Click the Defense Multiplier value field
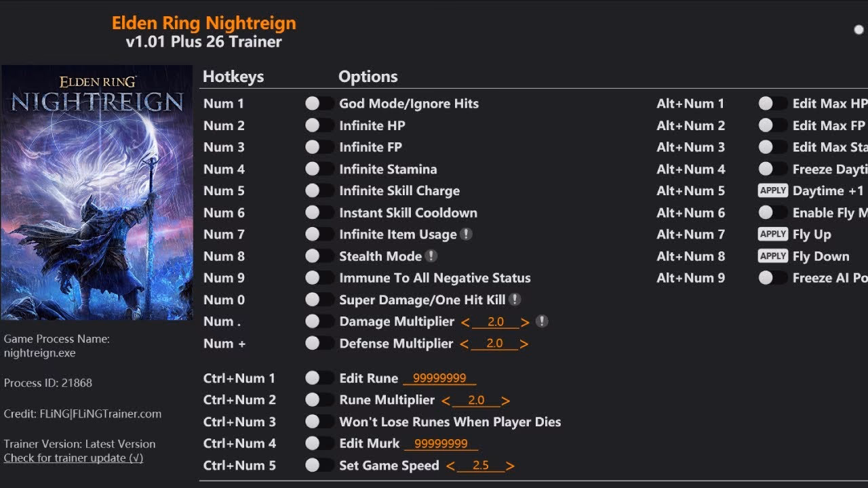The height and width of the screenshot is (488, 868). (x=494, y=344)
